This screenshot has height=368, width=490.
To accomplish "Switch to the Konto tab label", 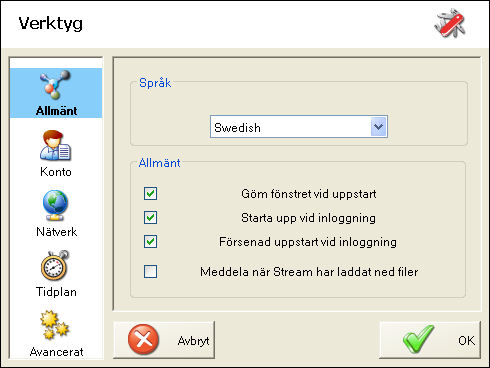I will [x=56, y=172].
